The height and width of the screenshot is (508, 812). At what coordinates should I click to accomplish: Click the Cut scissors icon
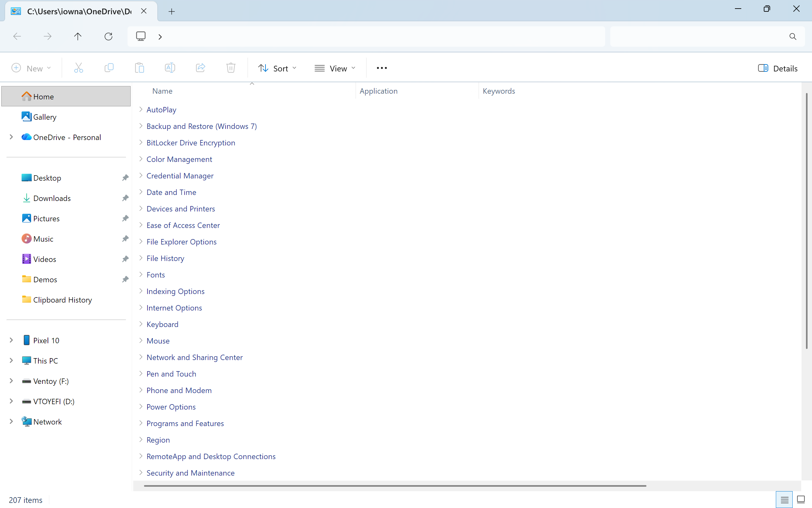[79, 68]
